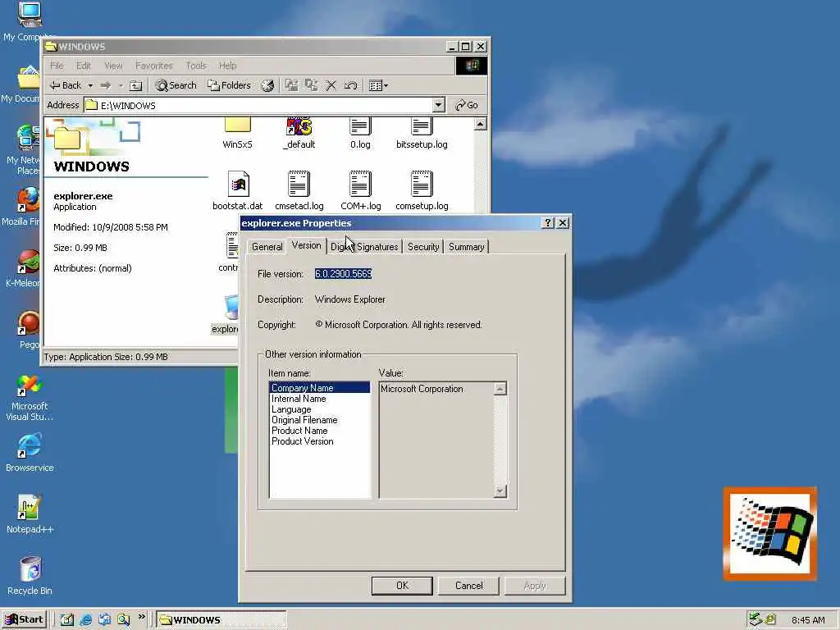840x630 pixels.
Task: Click the Value box scroll up arrow
Action: 500,389
